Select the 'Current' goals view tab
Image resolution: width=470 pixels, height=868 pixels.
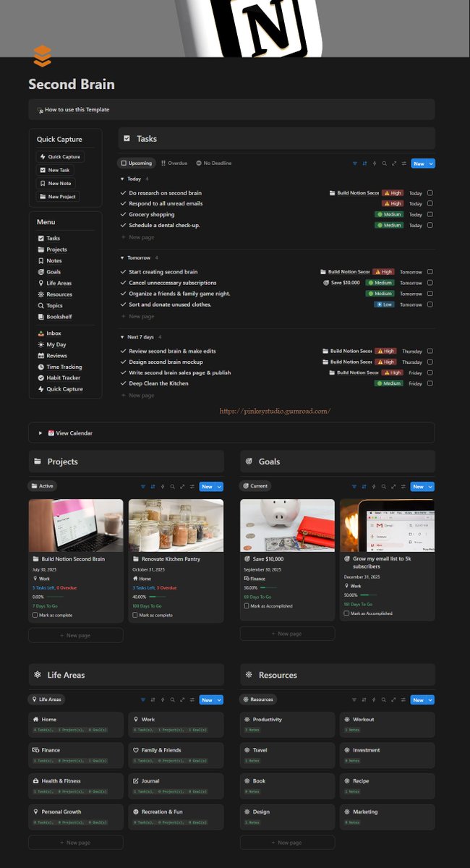(255, 486)
